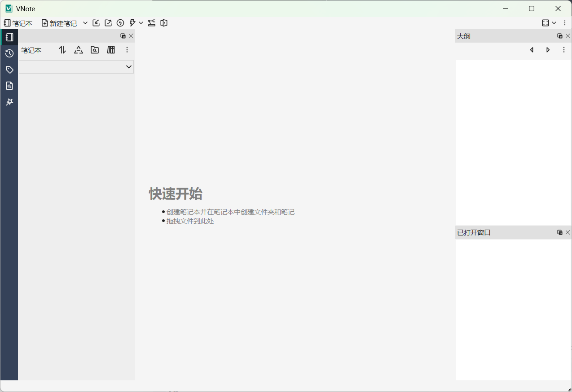Click the lightning quick access icon

point(132,23)
